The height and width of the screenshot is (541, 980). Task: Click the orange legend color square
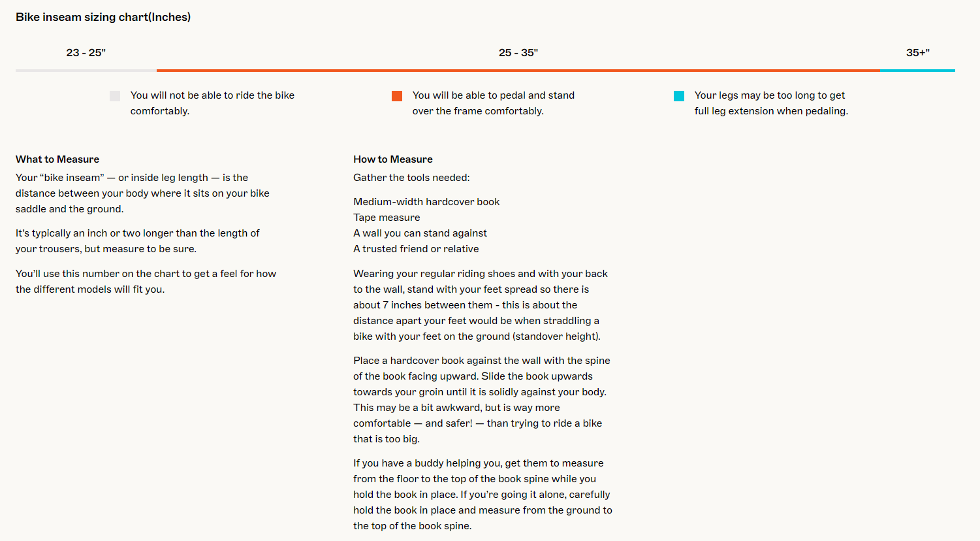[397, 96]
